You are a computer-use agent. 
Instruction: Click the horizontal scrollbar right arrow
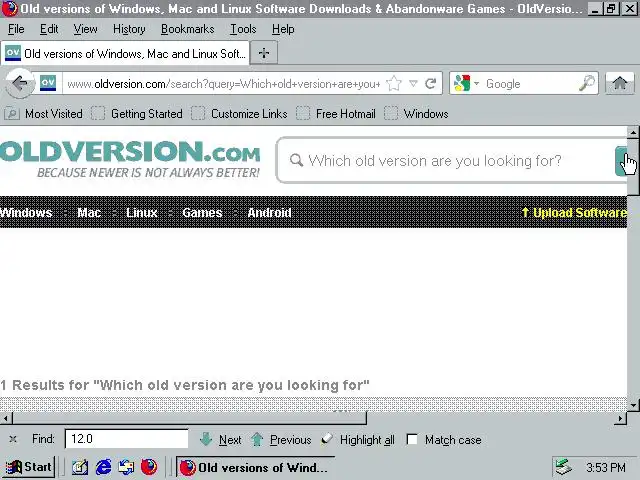coord(620,418)
